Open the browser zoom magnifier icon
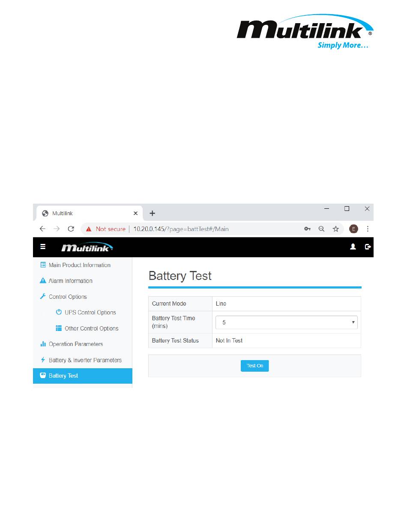407x532 pixels. click(x=322, y=229)
